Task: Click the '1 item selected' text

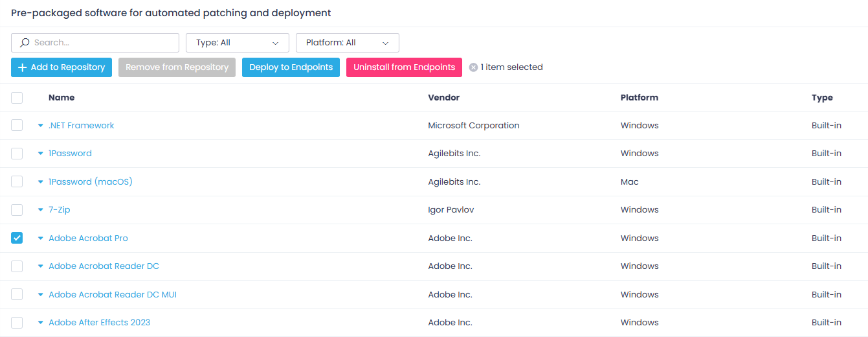Action: click(x=511, y=67)
